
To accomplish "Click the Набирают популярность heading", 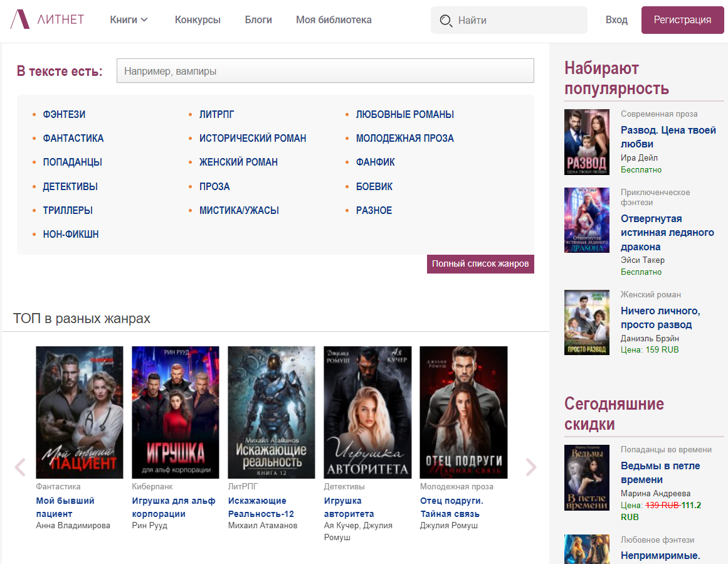I will pos(616,78).
